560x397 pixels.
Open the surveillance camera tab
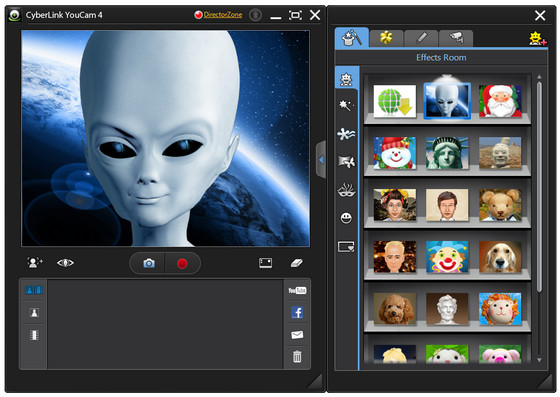tap(456, 38)
